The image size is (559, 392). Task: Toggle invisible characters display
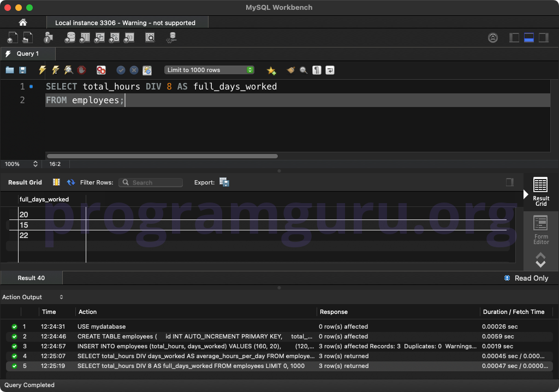tap(317, 70)
